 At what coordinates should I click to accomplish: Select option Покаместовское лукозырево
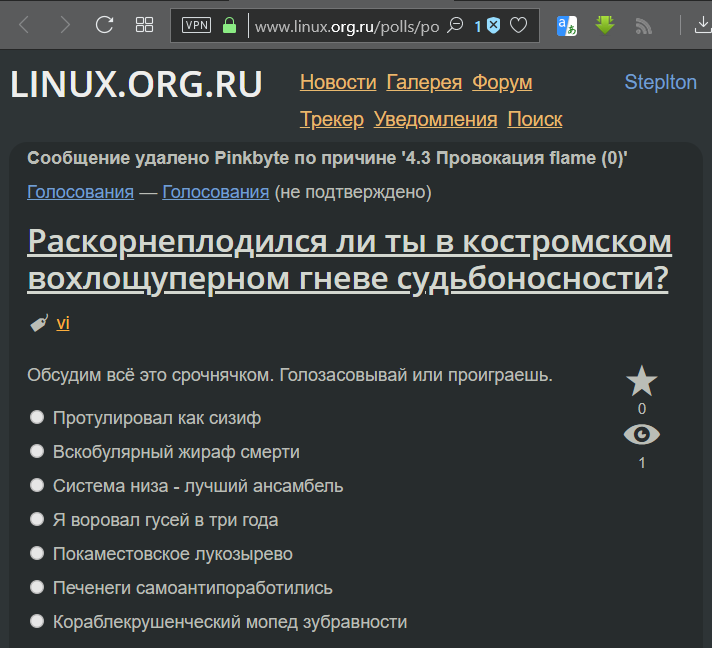pyautogui.click(x=37, y=554)
